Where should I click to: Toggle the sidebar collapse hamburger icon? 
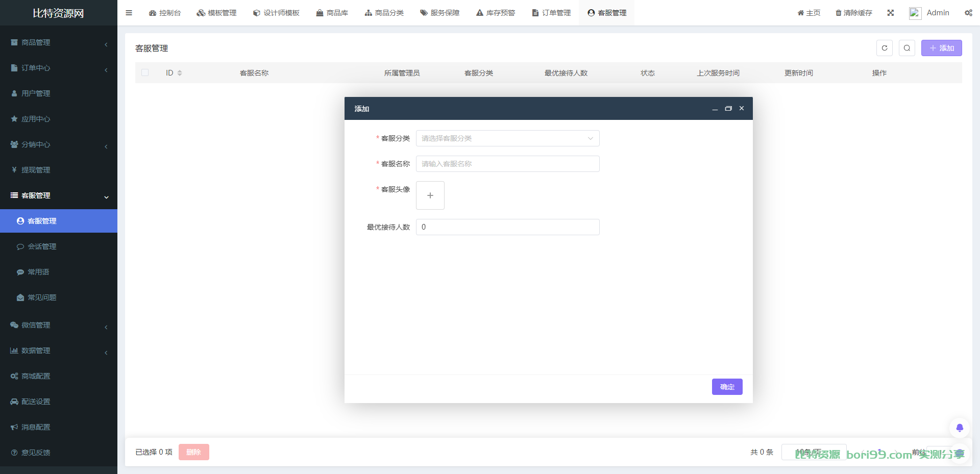129,13
